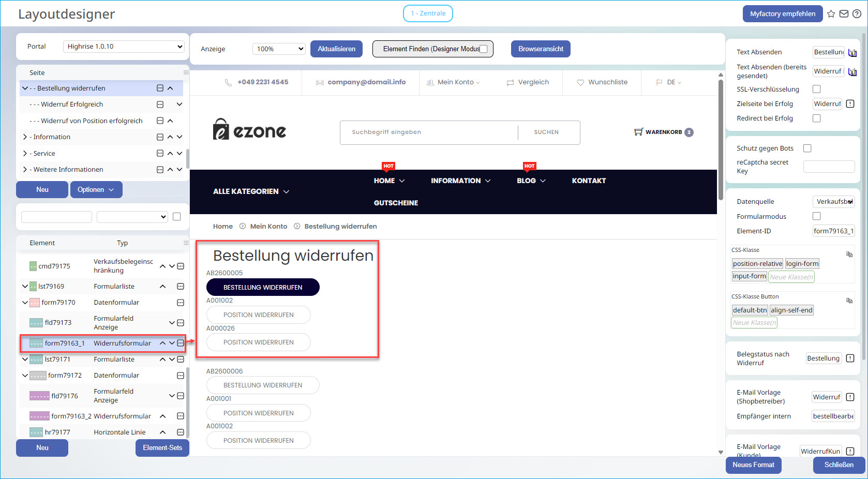Image resolution: width=868 pixels, height=479 pixels.
Task: Move cmd79175 element up
Action: [162, 266]
